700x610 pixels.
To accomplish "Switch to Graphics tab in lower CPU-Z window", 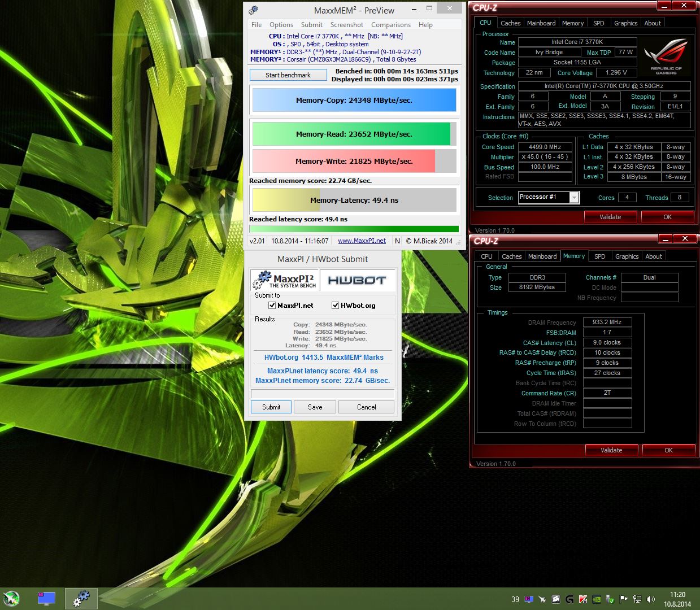I will click(x=627, y=256).
